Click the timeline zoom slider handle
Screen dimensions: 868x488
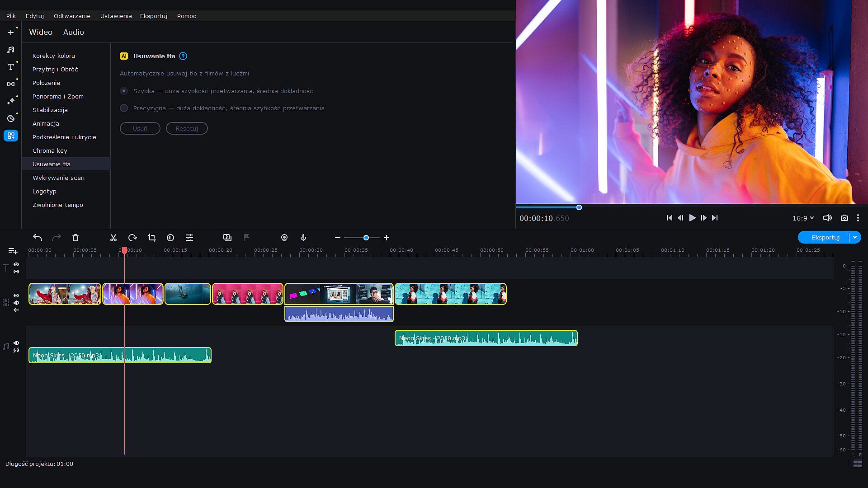(366, 238)
